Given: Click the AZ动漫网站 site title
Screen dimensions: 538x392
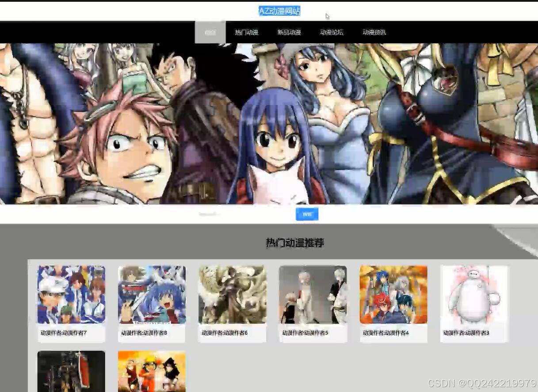Looking at the screenshot, I should pos(279,11).
